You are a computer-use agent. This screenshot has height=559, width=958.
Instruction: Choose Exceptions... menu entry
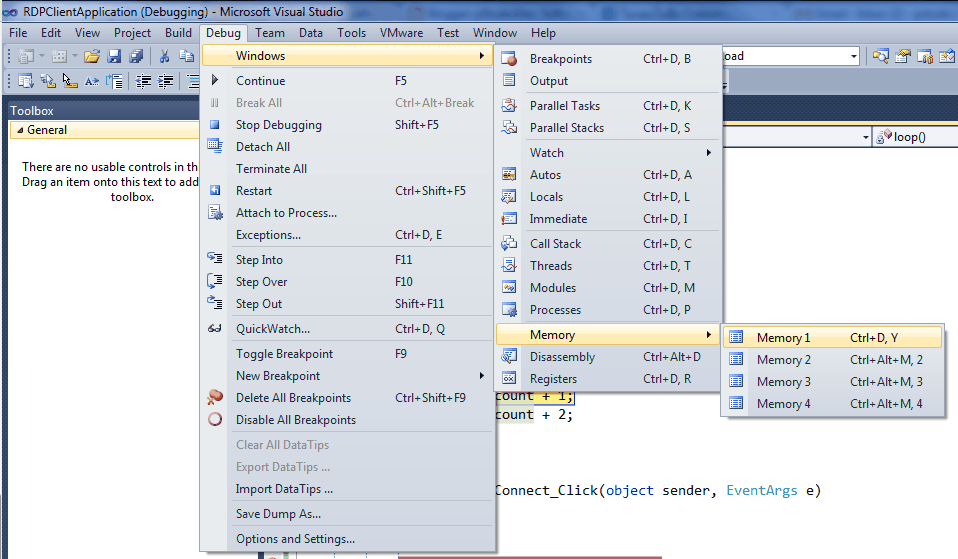346,235
